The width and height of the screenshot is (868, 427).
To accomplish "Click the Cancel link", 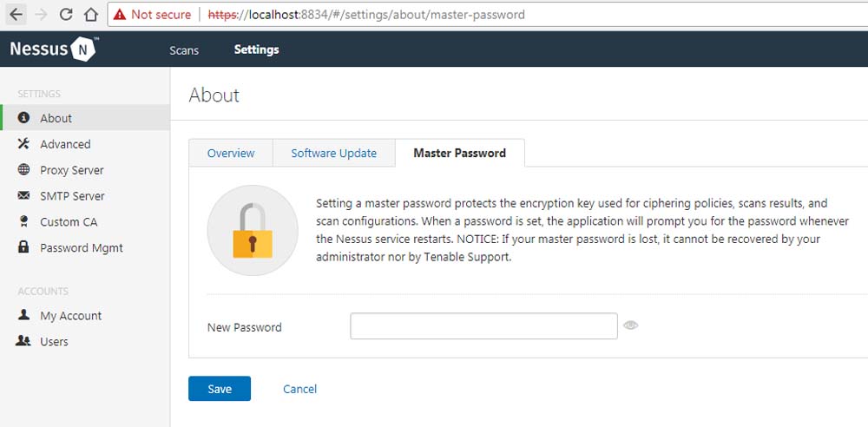I will coord(299,389).
